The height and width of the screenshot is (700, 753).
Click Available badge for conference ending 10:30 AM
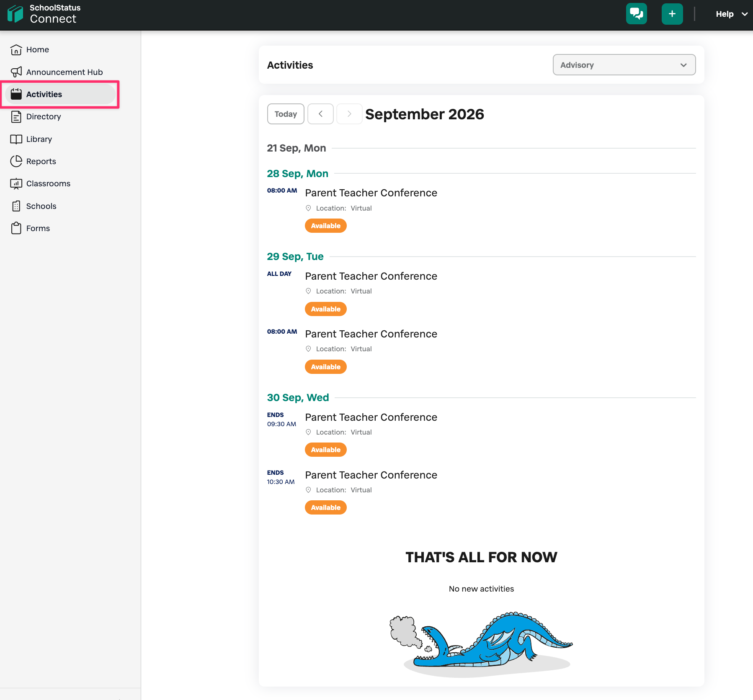coord(326,507)
